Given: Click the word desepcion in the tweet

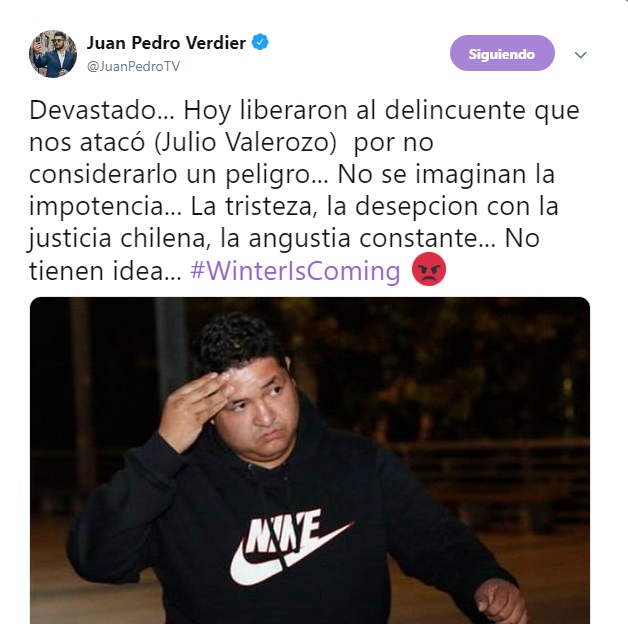Looking at the screenshot, I should [417, 207].
